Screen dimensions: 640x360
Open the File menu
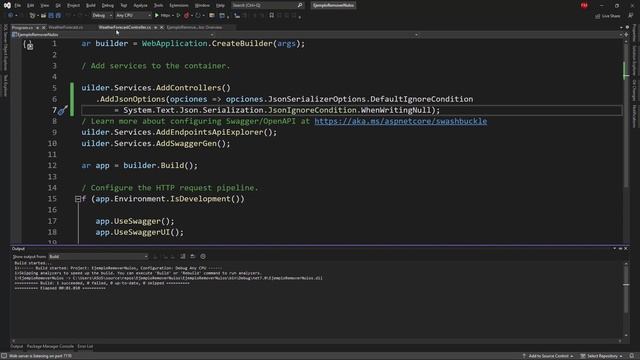[18, 5]
